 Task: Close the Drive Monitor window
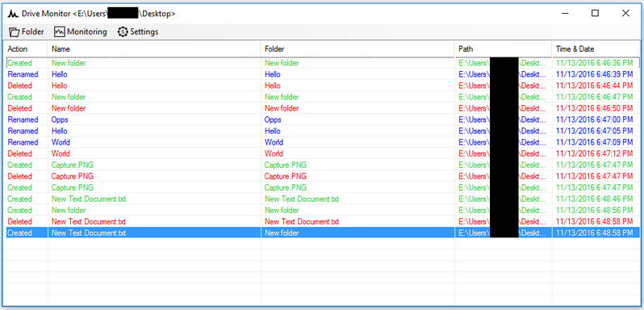click(x=625, y=13)
